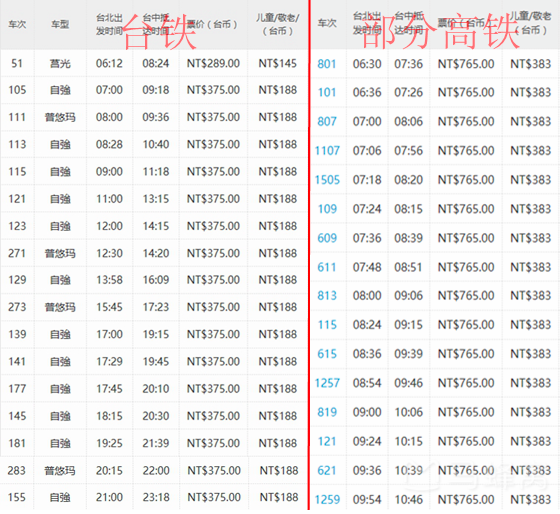Click train number 141 cell
560x514 pixels.
pyautogui.click(x=17, y=362)
